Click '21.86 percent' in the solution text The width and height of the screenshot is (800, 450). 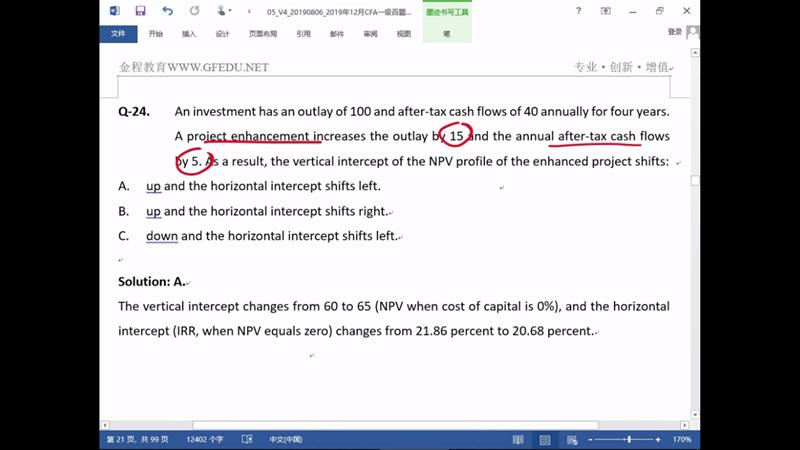[457, 331]
